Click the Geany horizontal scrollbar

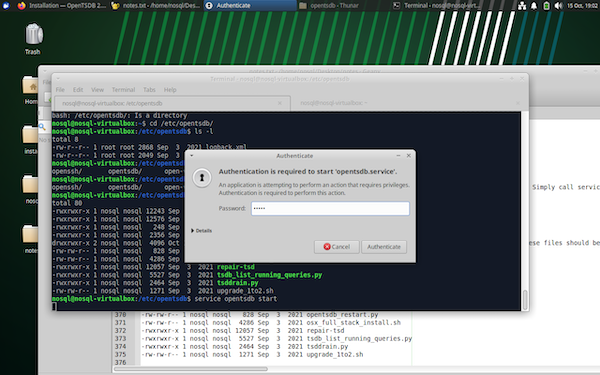[x=191, y=369]
